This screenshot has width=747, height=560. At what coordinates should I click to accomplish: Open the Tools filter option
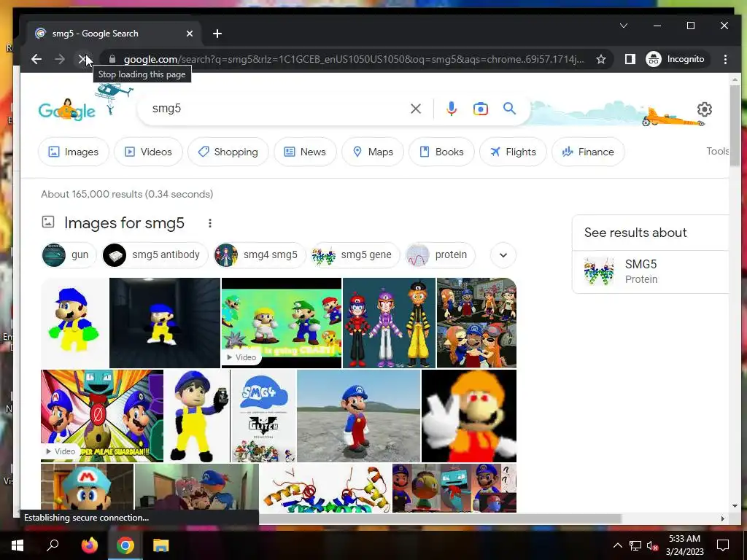[x=718, y=151]
